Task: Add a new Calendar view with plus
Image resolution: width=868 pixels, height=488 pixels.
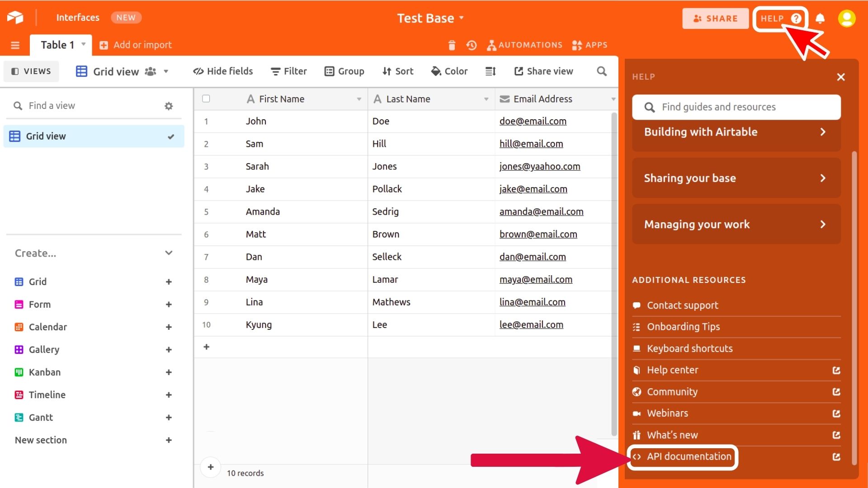Action: coord(169,327)
